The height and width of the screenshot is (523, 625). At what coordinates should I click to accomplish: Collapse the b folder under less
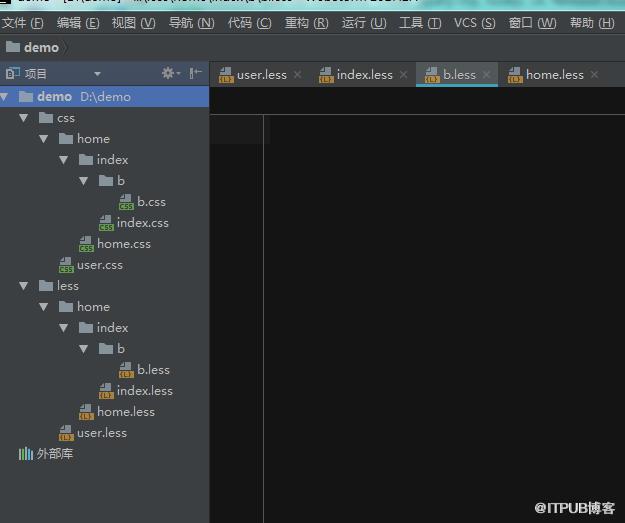pyautogui.click(x=84, y=349)
